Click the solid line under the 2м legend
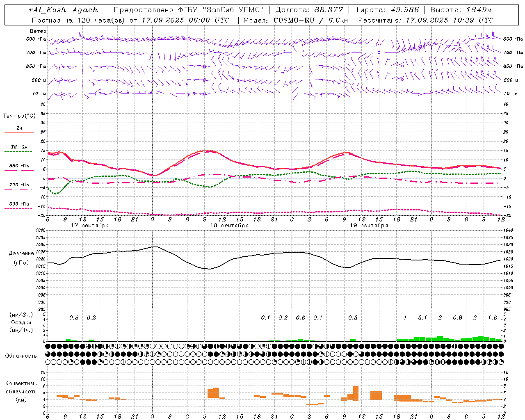The width and height of the screenshot is (525, 420). click(x=19, y=133)
